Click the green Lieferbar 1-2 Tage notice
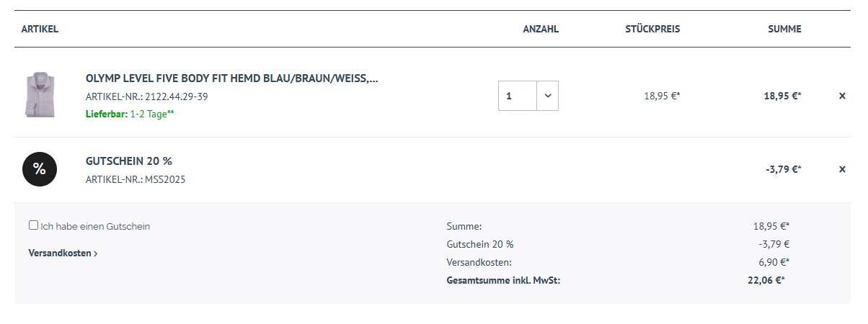Viewport: 868px width, 324px height. [130, 114]
